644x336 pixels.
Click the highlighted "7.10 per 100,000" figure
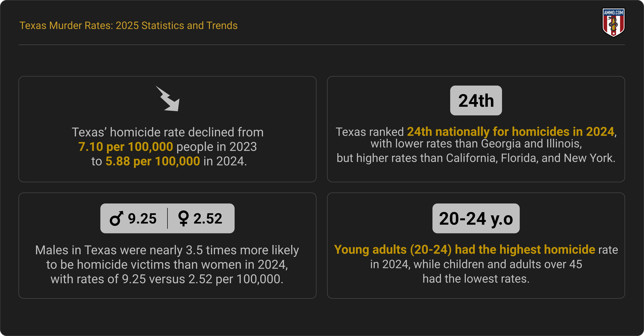[x=126, y=147]
